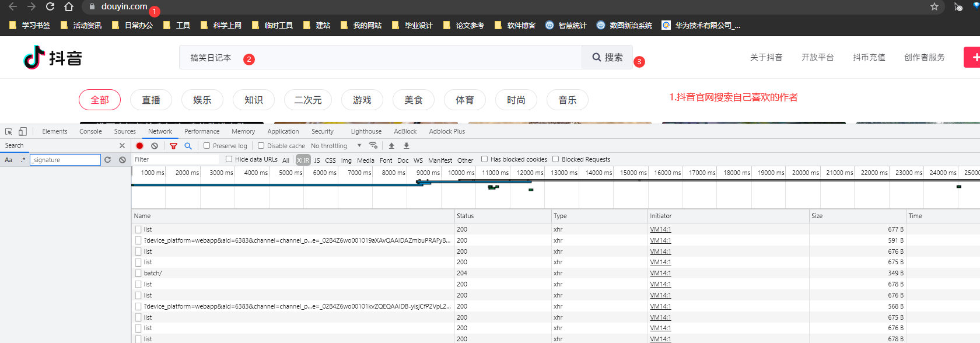Image resolution: width=980 pixels, height=343 pixels.
Task: Clear the network log
Action: tap(155, 146)
